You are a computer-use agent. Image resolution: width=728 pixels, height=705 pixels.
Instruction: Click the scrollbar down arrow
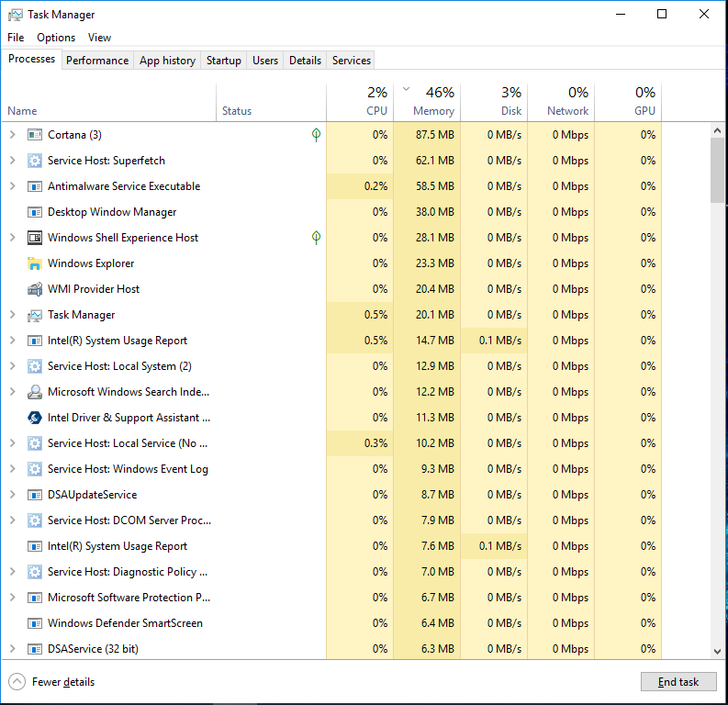tap(717, 652)
